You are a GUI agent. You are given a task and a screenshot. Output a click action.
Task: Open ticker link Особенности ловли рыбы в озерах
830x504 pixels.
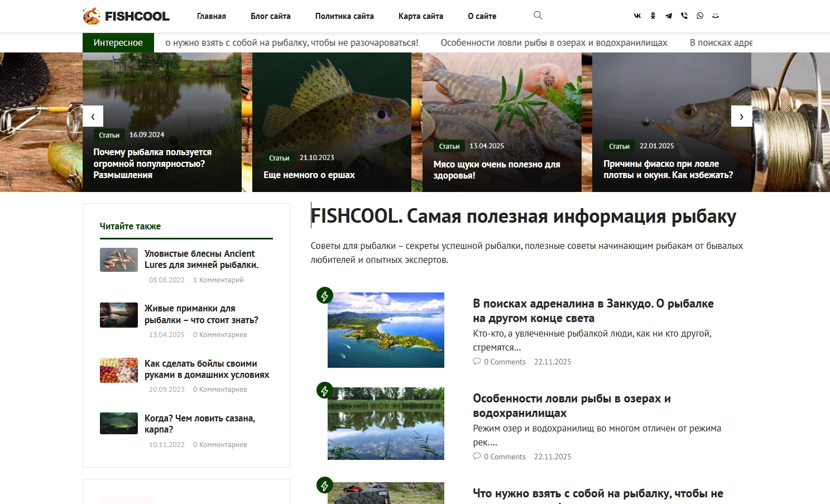(x=554, y=42)
